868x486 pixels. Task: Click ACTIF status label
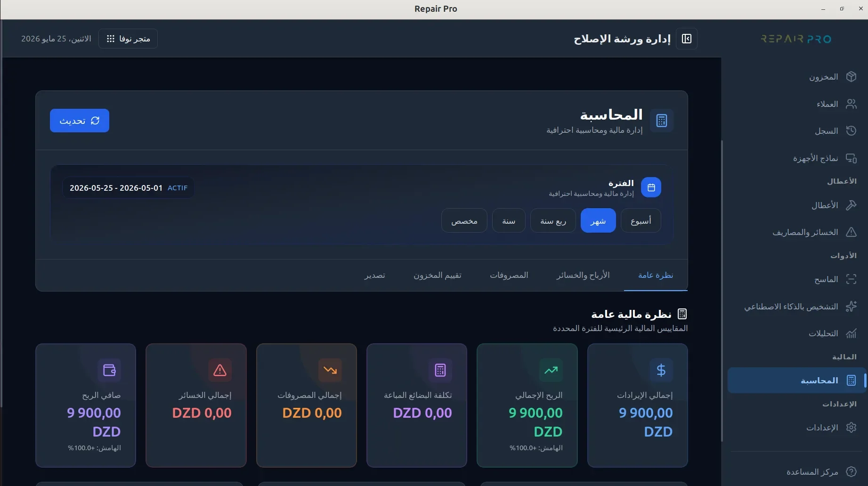click(178, 188)
